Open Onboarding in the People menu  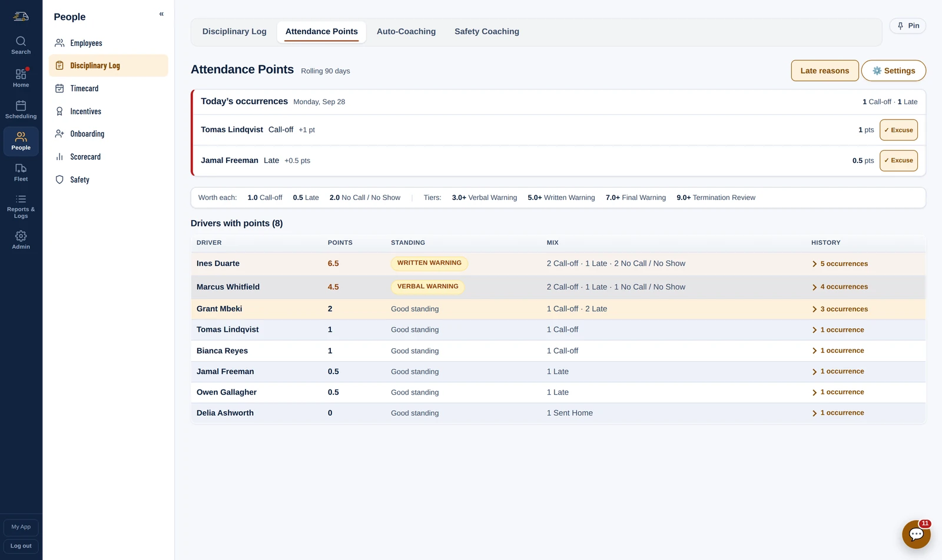(108, 134)
